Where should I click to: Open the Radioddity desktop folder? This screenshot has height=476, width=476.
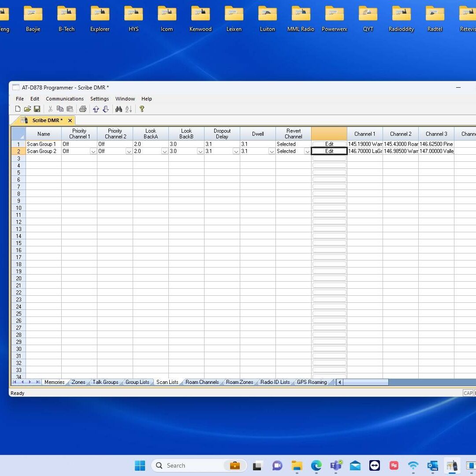pos(402,19)
